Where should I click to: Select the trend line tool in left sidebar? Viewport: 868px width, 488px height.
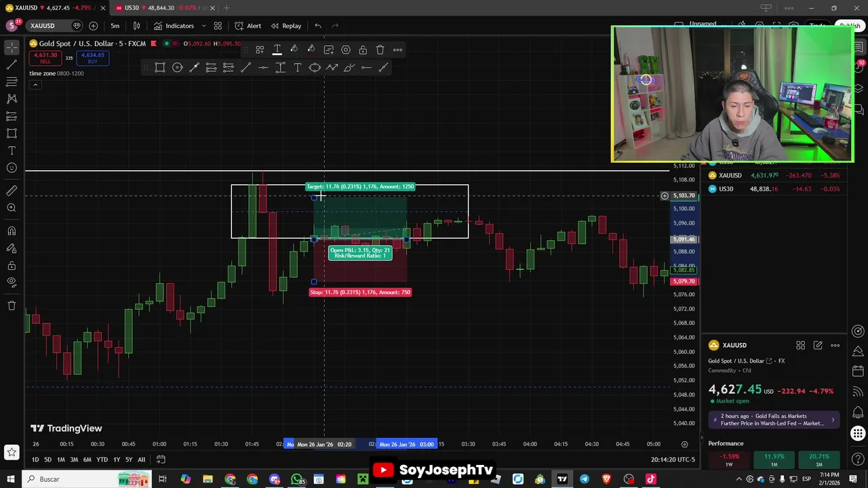pyautogui.click(x=12, y=65)
